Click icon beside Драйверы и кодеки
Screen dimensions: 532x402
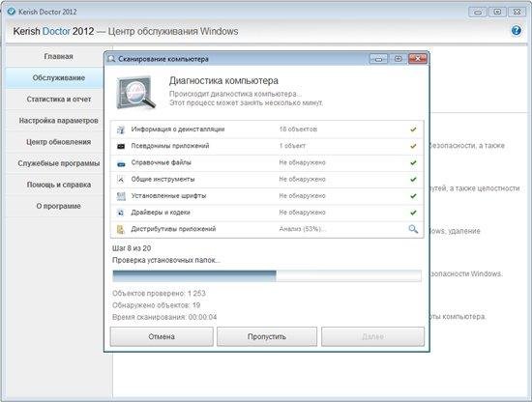click(x=121, y=213)
